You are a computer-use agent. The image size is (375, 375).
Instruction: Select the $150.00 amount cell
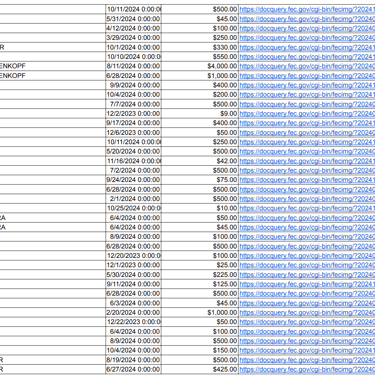pyautogui.click(x=200, y=350)
